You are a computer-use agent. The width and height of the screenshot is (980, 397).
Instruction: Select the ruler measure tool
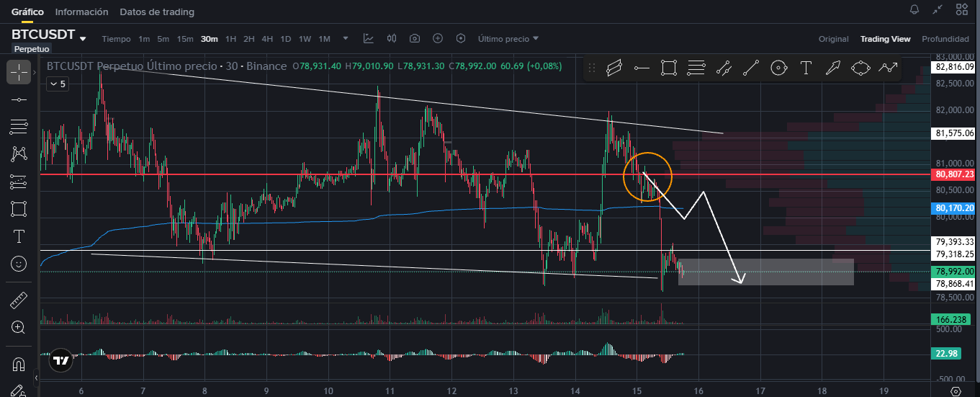click(19, 300)
